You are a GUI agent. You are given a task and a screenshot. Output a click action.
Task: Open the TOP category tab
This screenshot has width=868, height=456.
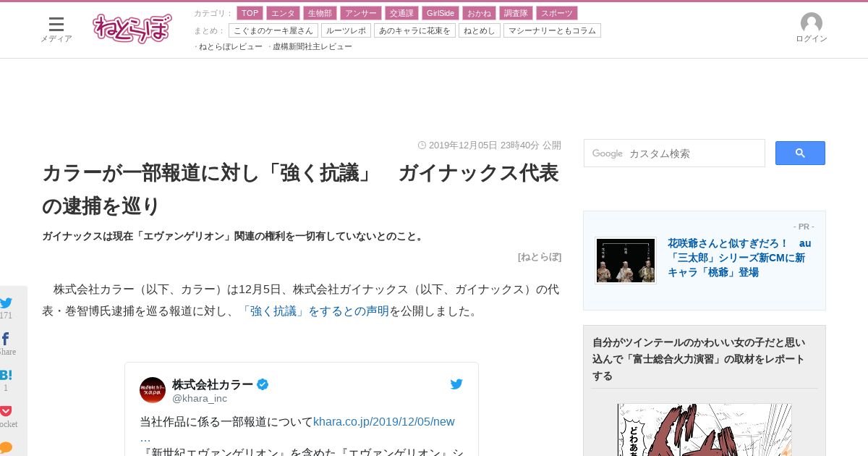click(250, 13)
